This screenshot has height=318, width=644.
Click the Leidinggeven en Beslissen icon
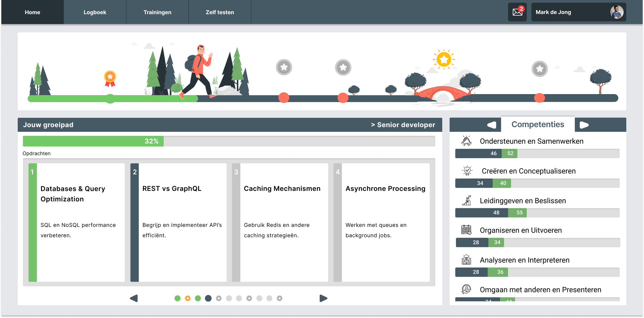point(467,200)
